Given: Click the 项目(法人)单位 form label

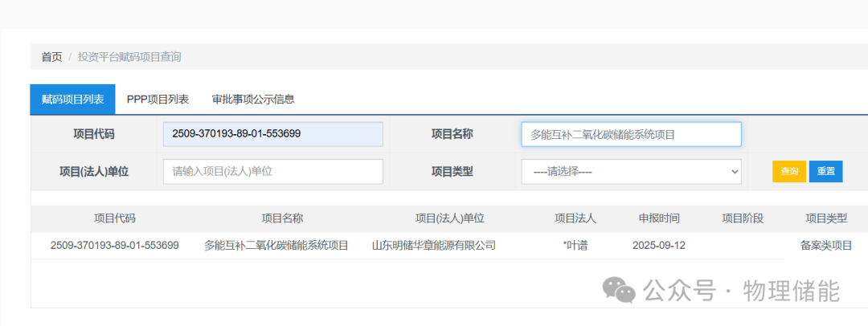Looking at the screenshot, I should pos(94,172).
